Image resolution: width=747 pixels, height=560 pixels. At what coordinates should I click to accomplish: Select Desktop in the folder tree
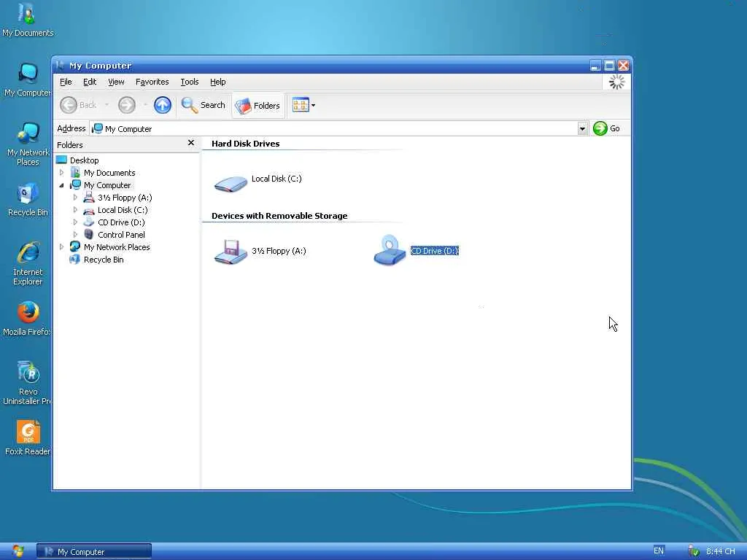pos(85,160)
